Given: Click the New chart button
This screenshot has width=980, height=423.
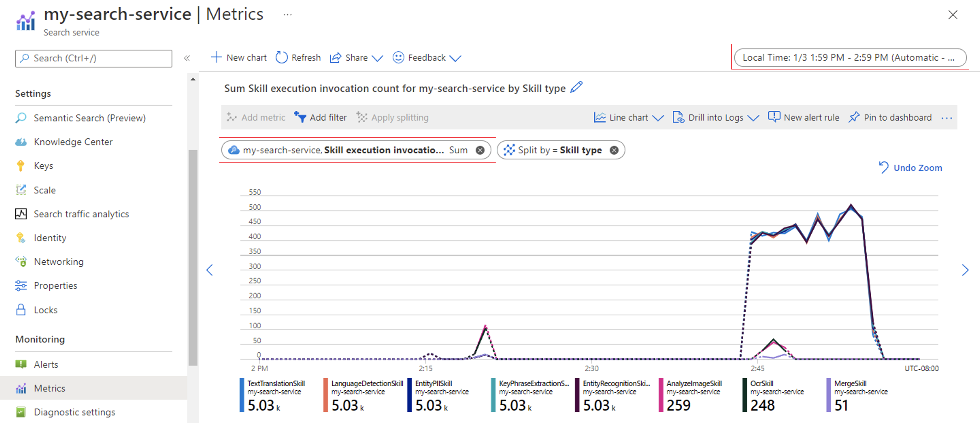Looking at the screenshot, I should pyautogui.click(x=240, y=58).
